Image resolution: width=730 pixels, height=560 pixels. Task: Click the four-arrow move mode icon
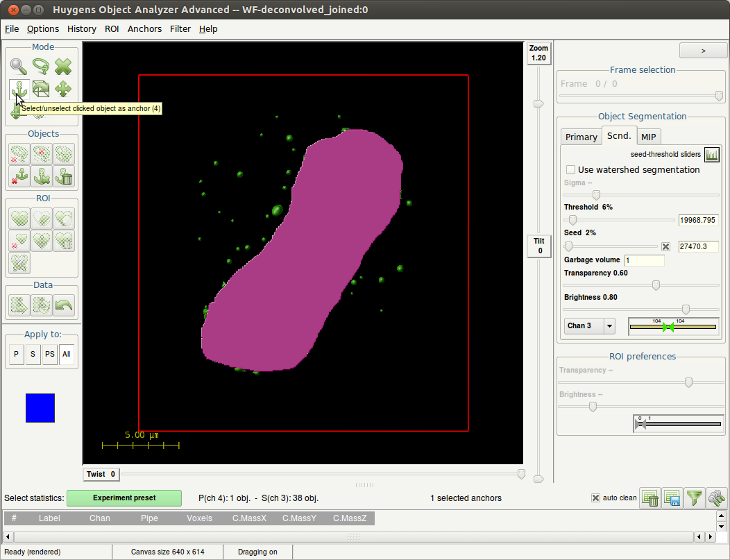click(x=64, y=89)
